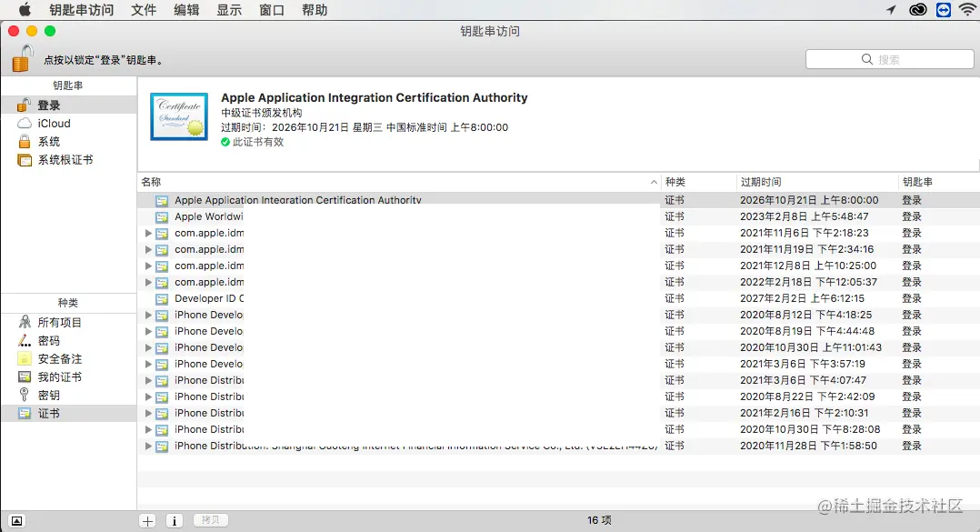Expand the iPhone Distribution row expiring 2020年11月28日

148,446
